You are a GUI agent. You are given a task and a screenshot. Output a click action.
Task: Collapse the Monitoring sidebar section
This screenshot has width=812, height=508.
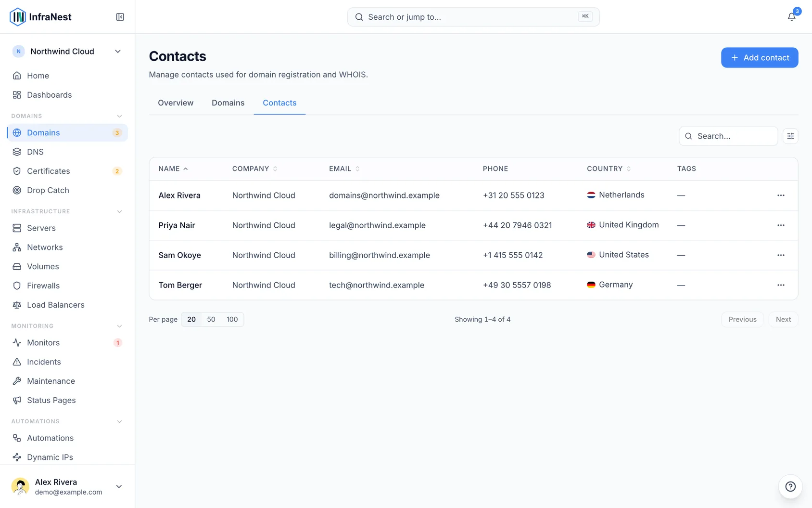click(x=120, y=326)
